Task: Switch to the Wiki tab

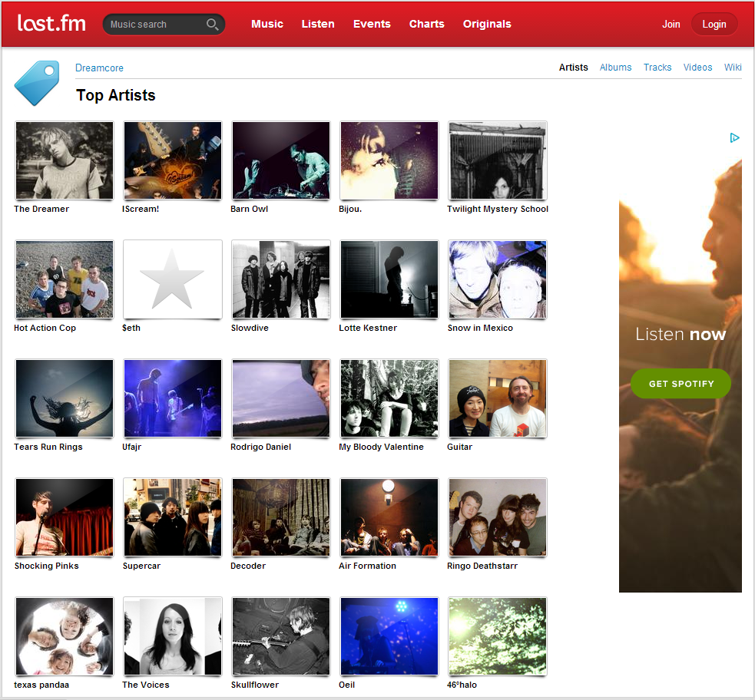Action: click(733, 68)
